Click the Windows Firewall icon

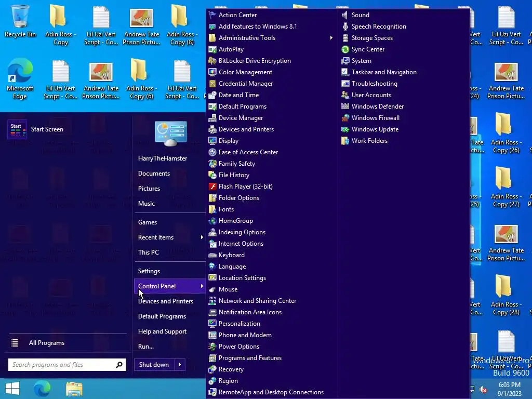pyautogui.click(x=345, y=118)
